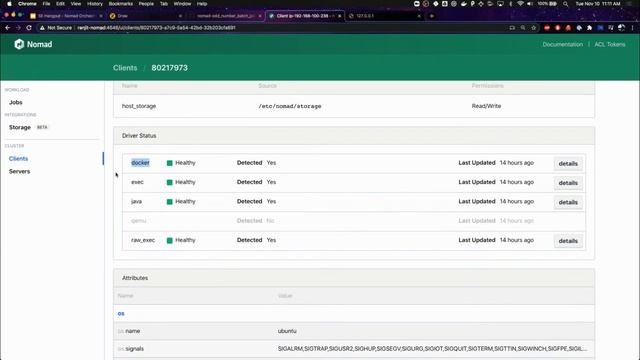Screen dimensions: 640x360
Task: Open new tab with plus button
Action: (432, 16)
